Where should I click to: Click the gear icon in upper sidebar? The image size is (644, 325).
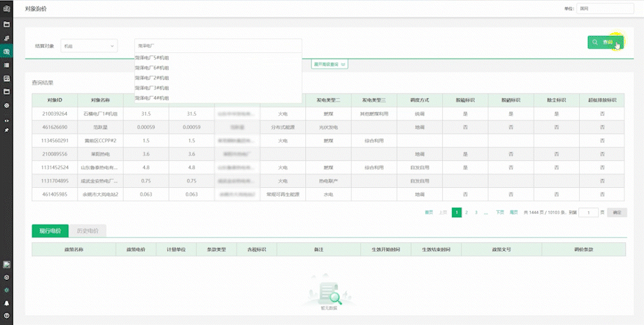6,105
